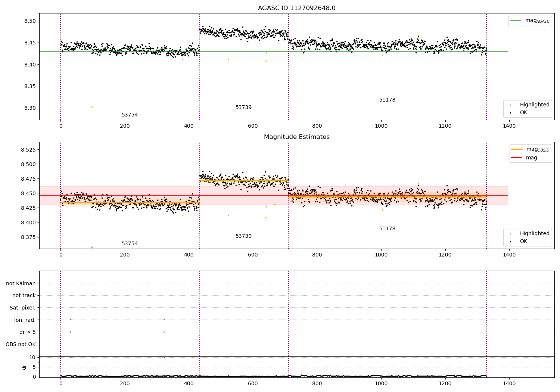Click the 8.525 y-axis tick label

coord(29,150)
